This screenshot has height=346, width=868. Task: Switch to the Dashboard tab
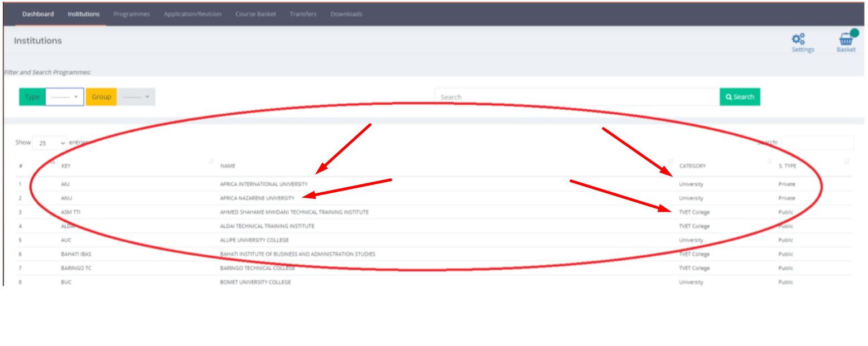[x=38, y=14]
